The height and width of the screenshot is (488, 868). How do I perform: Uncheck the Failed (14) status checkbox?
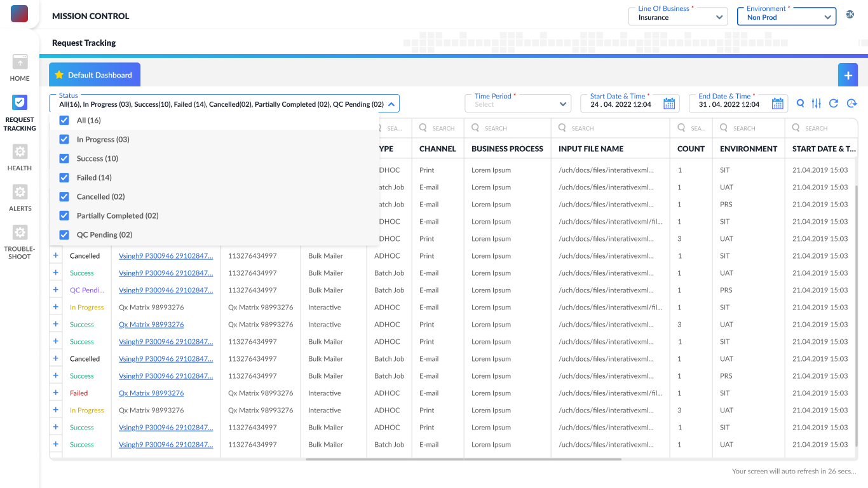(64, 178)
